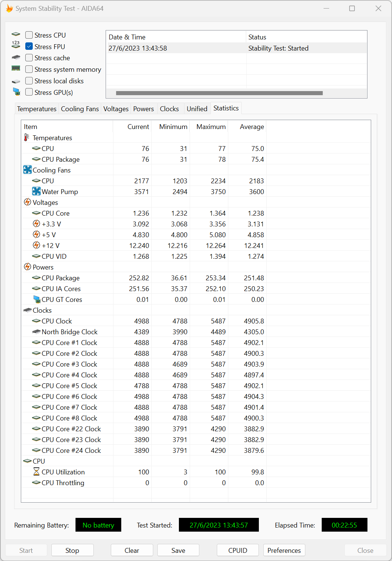Select the 'Stability Test: Started' log entry
The height and width of the screenshot is (561, 392).
coord(237,48)
